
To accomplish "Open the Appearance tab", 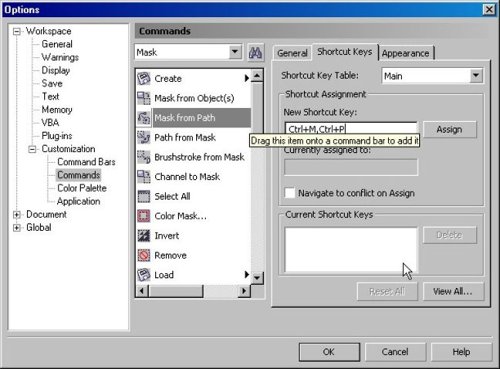I will coord(406,53).
